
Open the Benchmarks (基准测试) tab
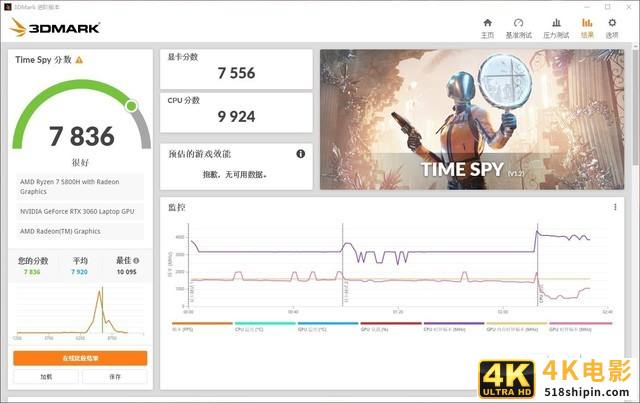tap(518, 28)
